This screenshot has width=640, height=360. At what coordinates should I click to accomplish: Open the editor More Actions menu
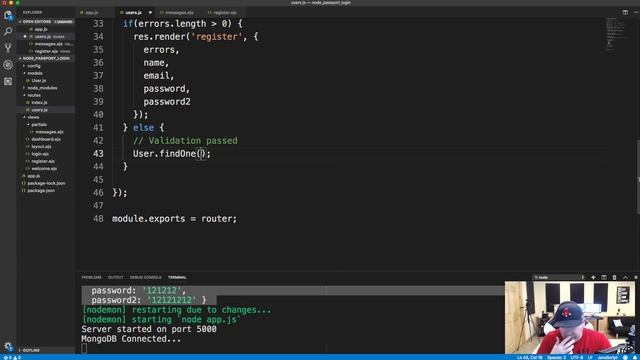[x=636, y=12]
